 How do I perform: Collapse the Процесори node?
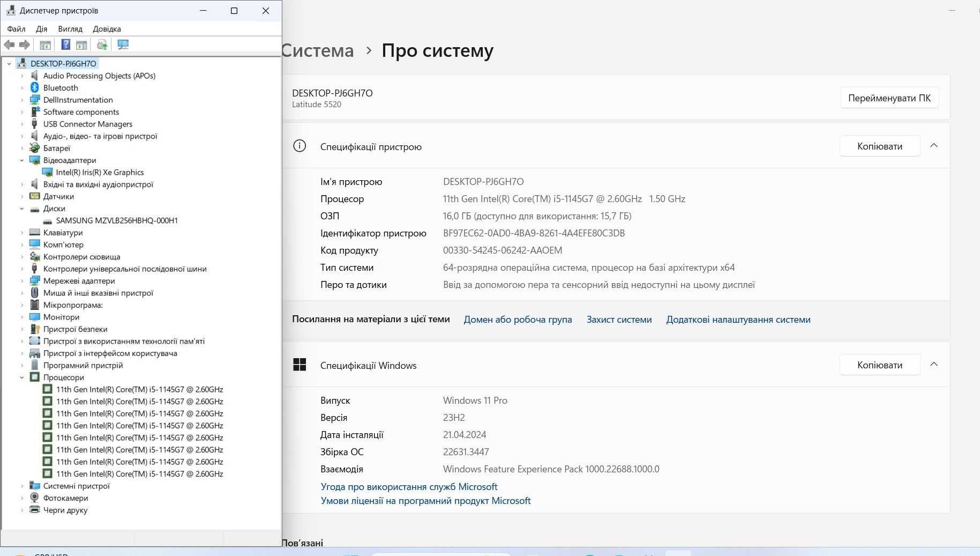22,377
